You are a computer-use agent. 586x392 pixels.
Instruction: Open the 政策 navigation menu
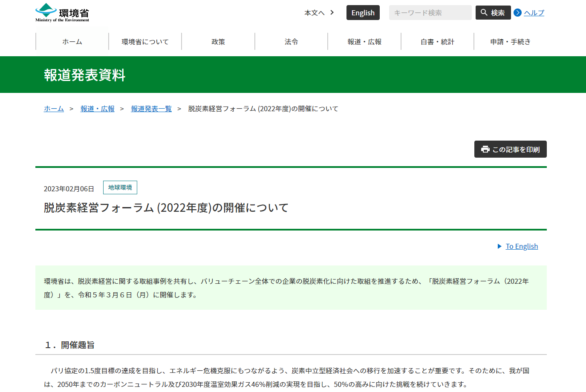point(218,41)
